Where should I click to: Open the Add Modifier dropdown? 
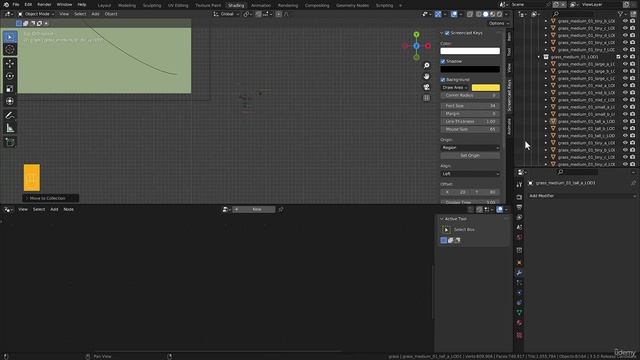582,196
